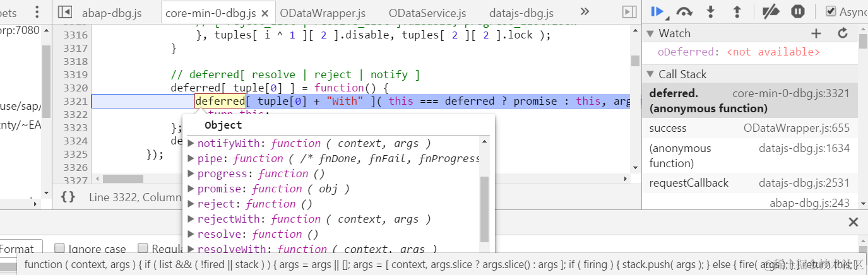The height and width of the screenshot is (275, 868).
Task: Open the datajs-dbg.js:2531 source link
Action: 804,183
